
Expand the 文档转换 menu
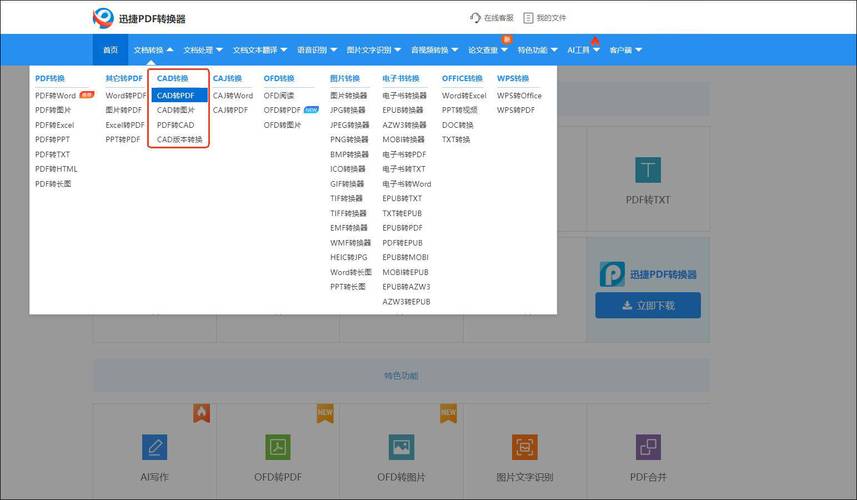(x=153, y=50)
